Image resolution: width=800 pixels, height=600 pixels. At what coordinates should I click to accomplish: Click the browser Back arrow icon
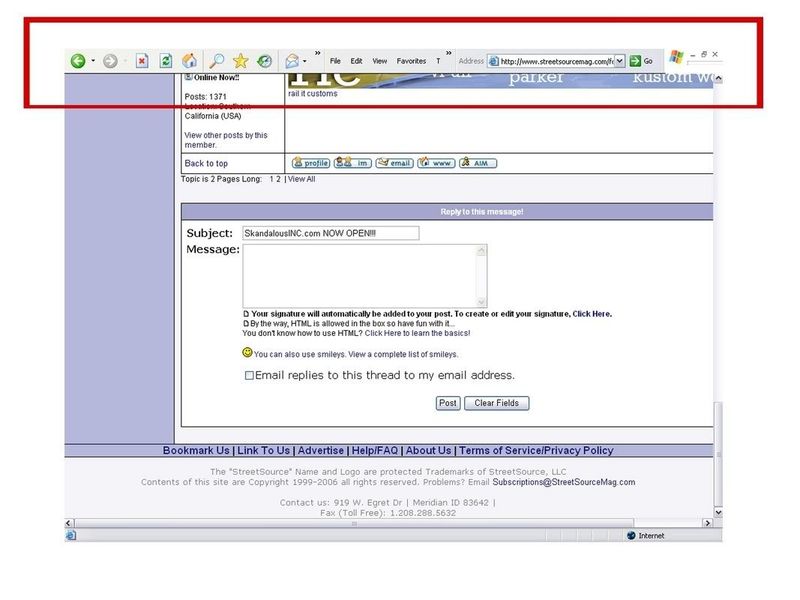click(x=78, y=61)
